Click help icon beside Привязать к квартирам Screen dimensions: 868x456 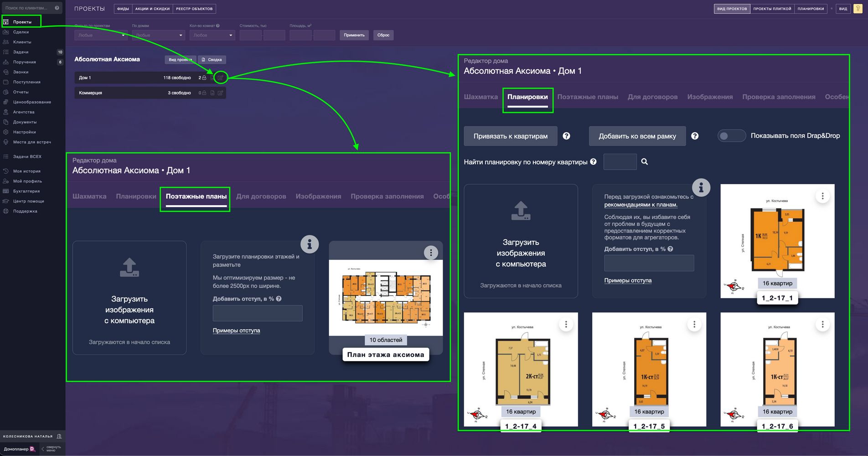point(566,136)
